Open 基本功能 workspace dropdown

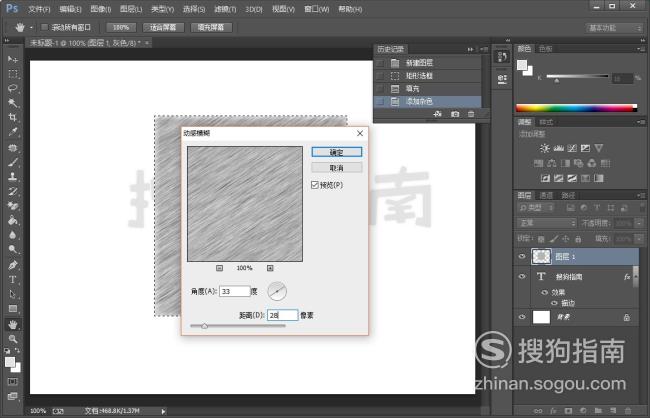coord(614,28)
